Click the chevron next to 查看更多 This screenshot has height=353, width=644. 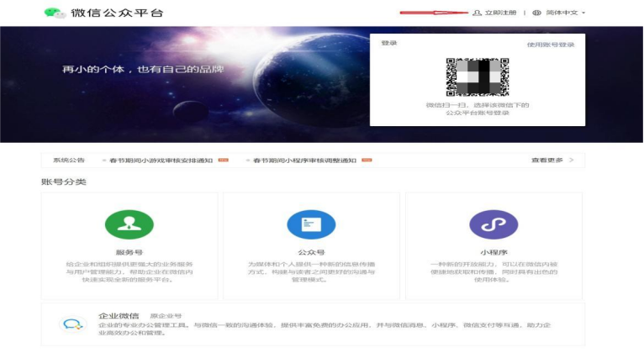click(572, 160)
